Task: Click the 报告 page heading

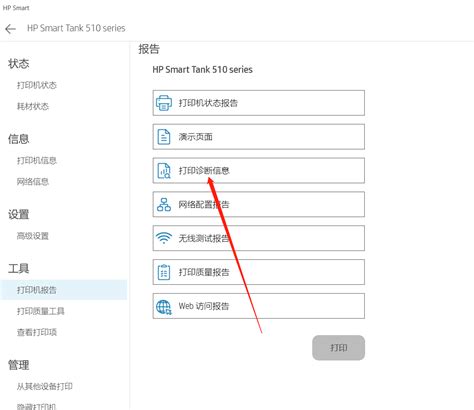Action: coord(149,49)
